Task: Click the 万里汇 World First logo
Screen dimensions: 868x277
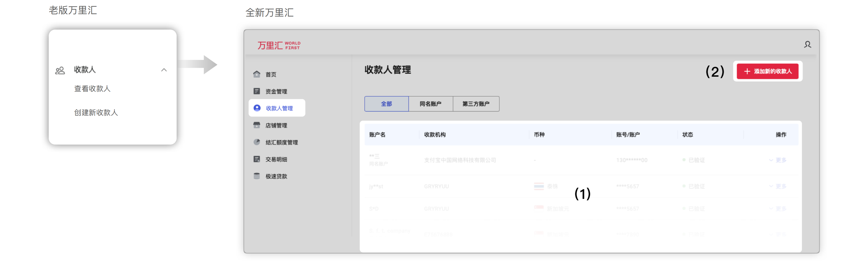Action: click(x=279, y=46)
